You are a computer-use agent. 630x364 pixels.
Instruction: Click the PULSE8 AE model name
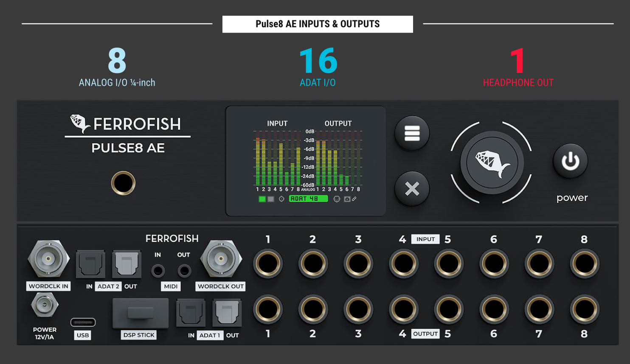[128, 148]
